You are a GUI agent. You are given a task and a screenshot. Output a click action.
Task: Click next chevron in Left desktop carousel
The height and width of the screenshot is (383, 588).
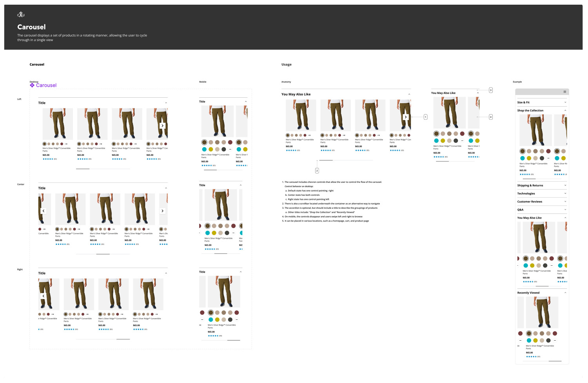tap(162, 126)
